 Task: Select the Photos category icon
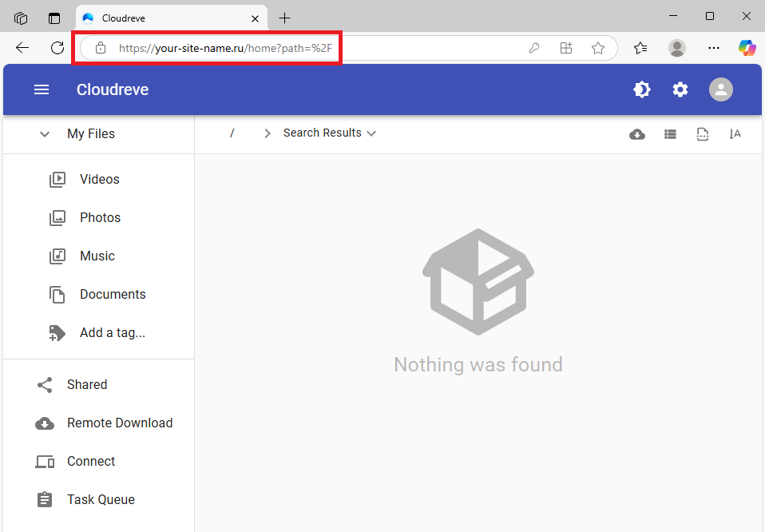coord(57,218)
